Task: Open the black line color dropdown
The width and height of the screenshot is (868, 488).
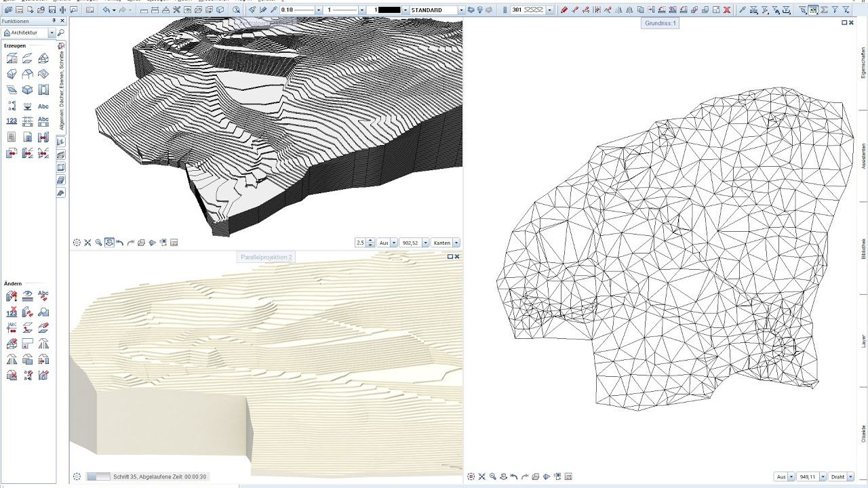Action: [x=406, y=10]
